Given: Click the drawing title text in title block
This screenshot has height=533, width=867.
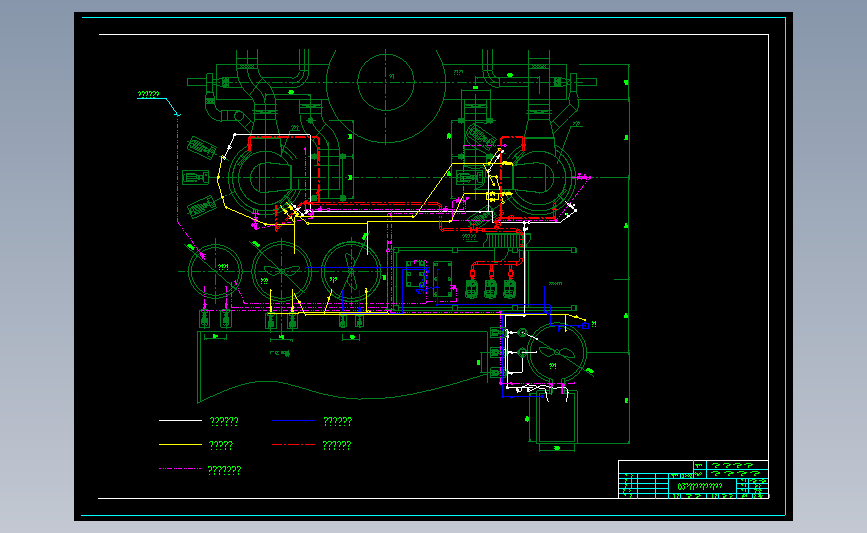Looking at the screenshot, I should pos(699,487).
